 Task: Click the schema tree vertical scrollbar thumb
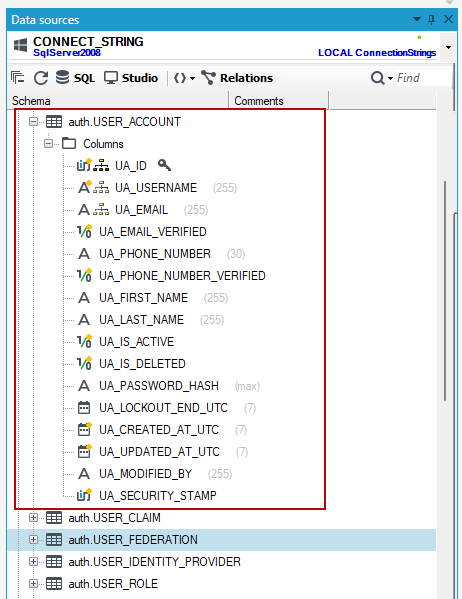coord(445,291)
